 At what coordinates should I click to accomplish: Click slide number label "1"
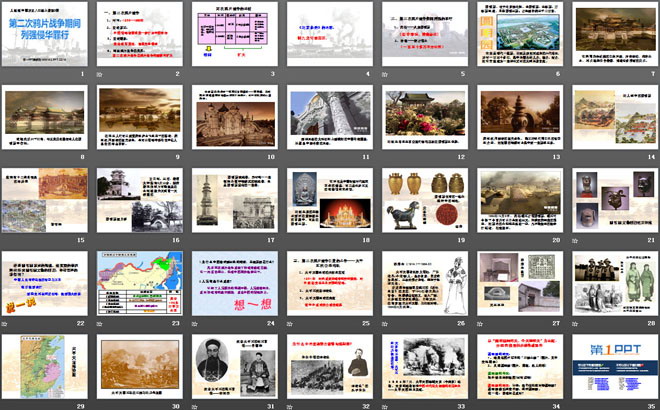coord(82,74)
